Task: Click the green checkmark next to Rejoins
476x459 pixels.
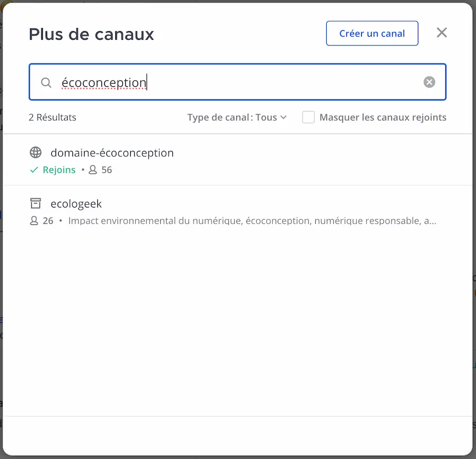Action: coord(34,170)
